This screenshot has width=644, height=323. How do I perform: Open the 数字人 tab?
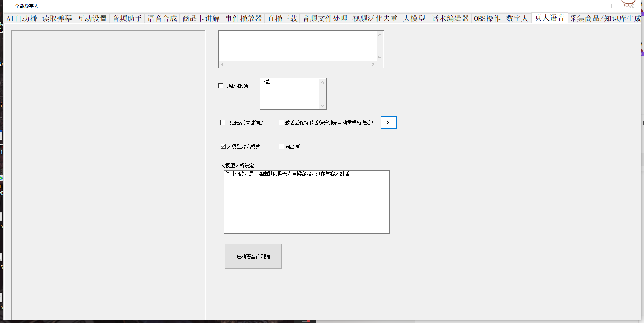point(517,18)
